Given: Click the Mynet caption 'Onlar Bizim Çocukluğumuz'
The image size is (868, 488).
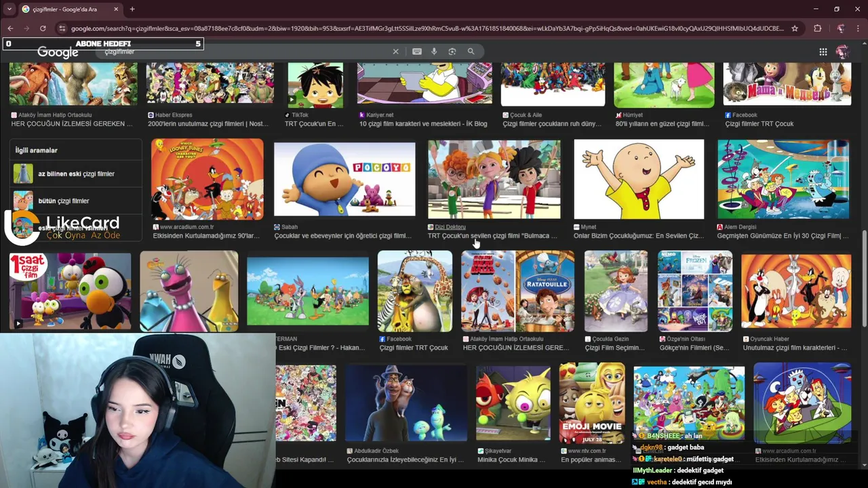Looking at the screenshot, I should point(637,236).
